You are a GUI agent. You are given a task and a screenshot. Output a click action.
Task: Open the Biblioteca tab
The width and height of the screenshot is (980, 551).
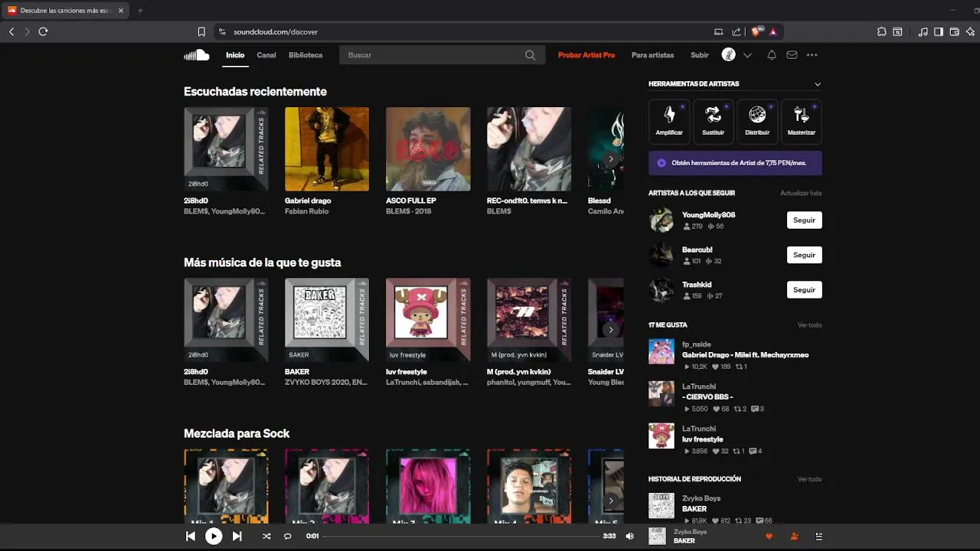305,55
